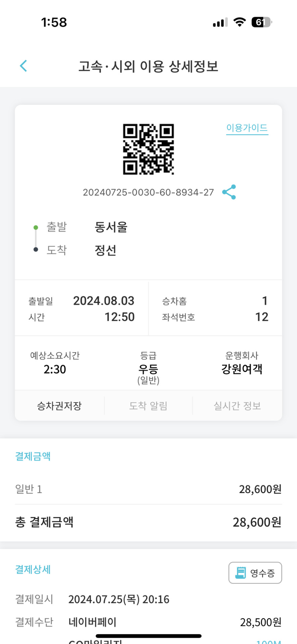Viewport: 297px width, 644px height.
Task: Tap the 총 결제금액 total payment row
Action: (x=148, y=522)
